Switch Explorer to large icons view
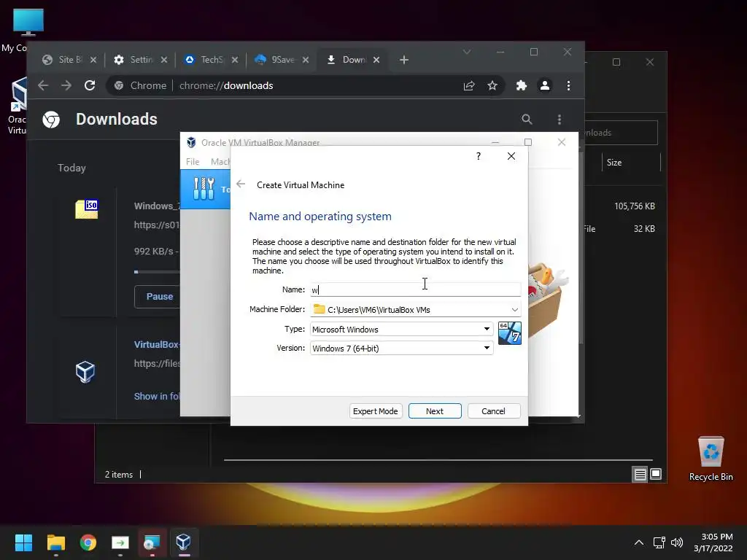This screenshot has width=747, height=560. [x=656, y=474]
